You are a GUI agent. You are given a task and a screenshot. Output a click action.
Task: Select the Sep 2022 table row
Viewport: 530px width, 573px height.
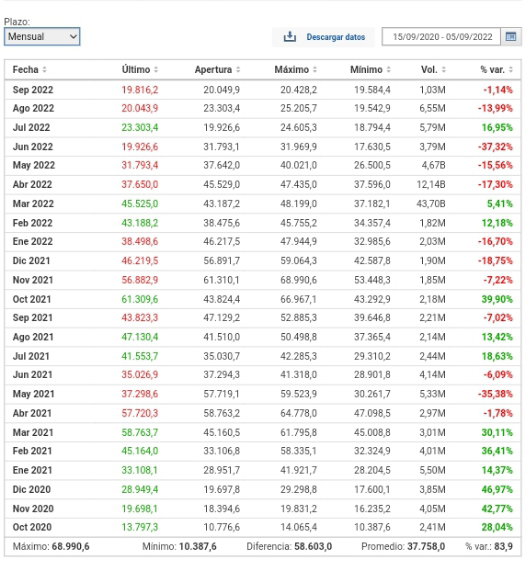click(262, 90)
